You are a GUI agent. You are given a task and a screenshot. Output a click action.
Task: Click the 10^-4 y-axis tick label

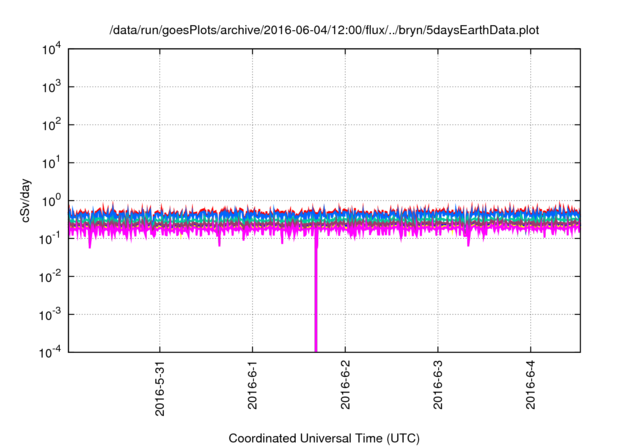(x=50, y=352)
